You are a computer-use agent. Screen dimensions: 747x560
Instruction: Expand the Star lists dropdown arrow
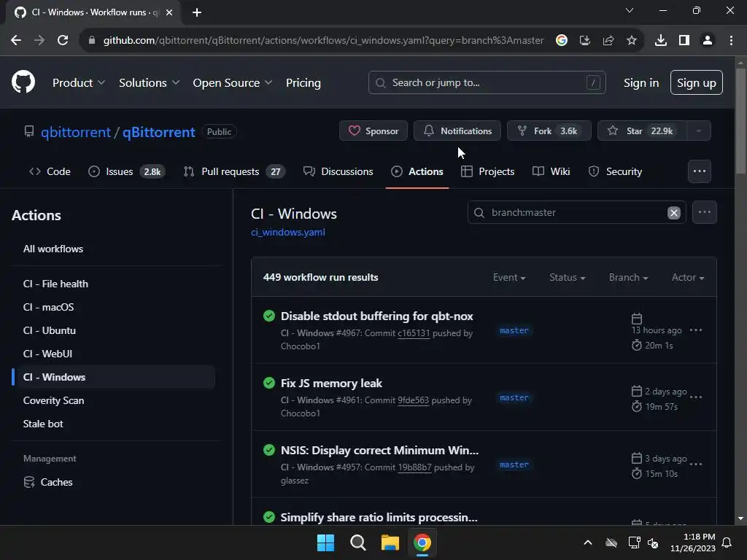click(699, 131)
